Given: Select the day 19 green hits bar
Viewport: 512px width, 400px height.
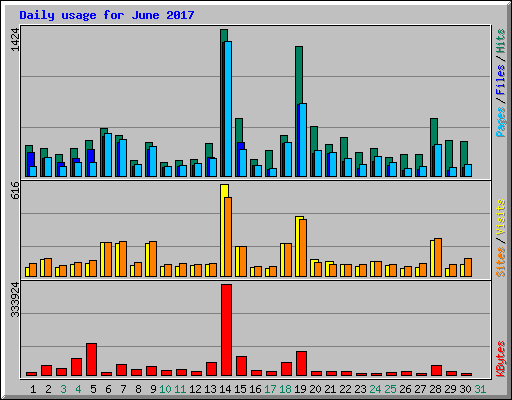Looking at the screenshot, I should coord(299,75).
